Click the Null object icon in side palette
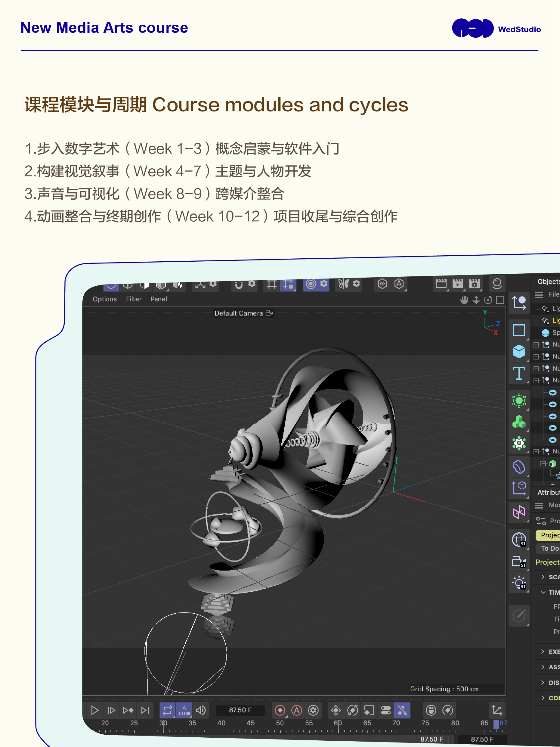 [x=518, y=302]
